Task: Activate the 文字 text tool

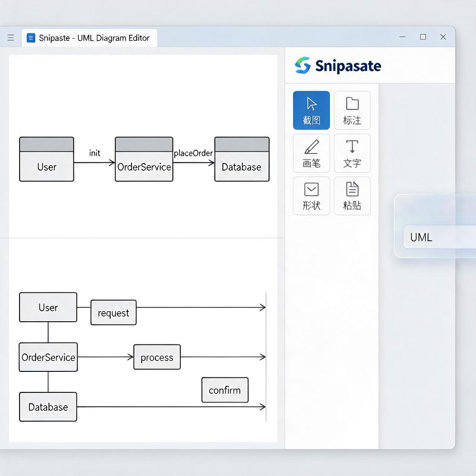Action: point(352,153)
